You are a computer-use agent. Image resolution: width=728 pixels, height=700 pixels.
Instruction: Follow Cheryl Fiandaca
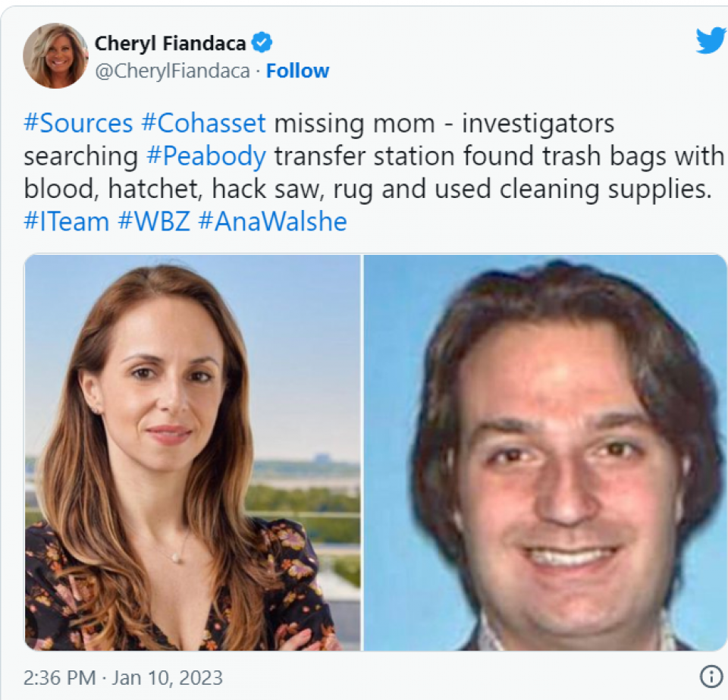[x=297, y=71]
